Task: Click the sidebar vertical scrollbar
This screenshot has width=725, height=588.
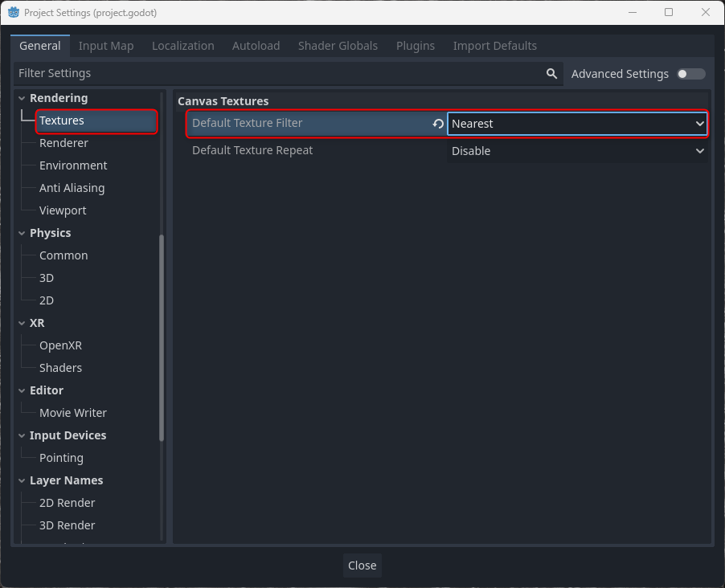Action: (x=162, y=337)
